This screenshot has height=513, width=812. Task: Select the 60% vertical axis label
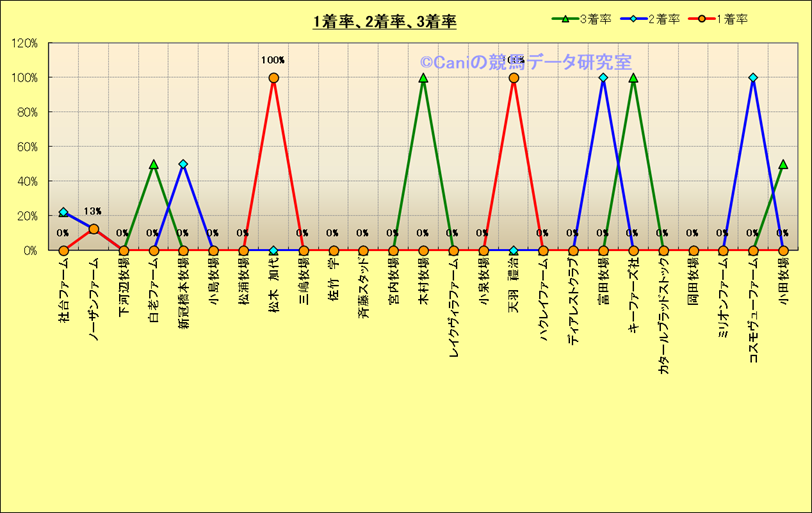(x=26, y=147)
